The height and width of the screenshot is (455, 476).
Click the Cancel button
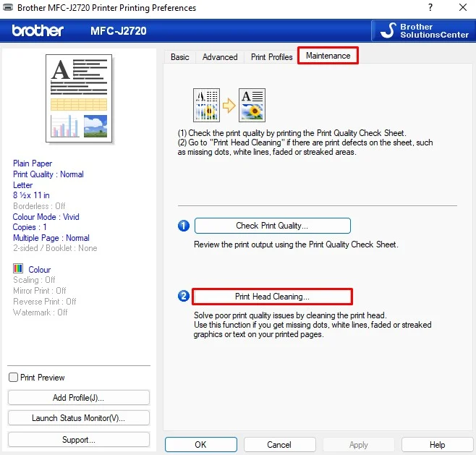tap(279, 445)
